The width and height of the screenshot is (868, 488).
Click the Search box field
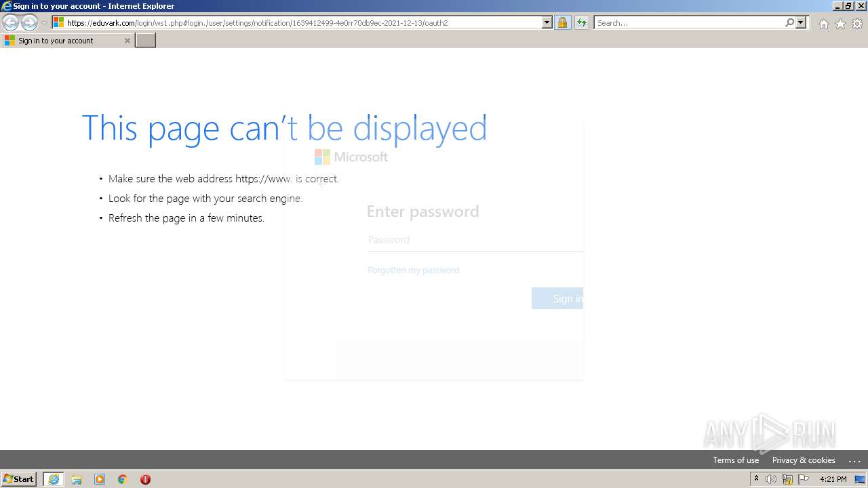pos(689,22)
